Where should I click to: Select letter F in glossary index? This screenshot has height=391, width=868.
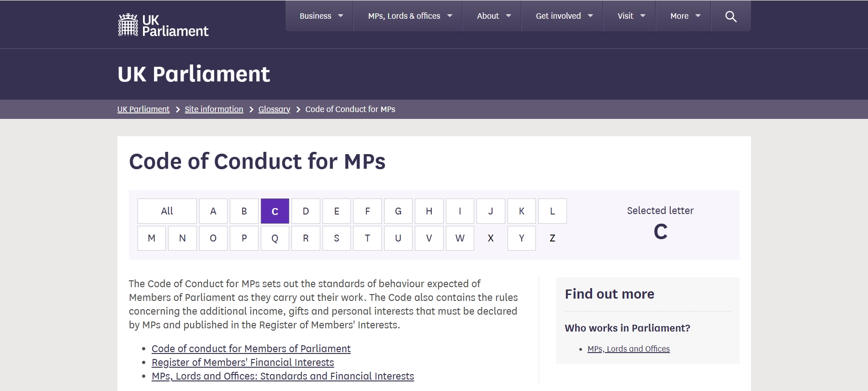pos(367,211)
